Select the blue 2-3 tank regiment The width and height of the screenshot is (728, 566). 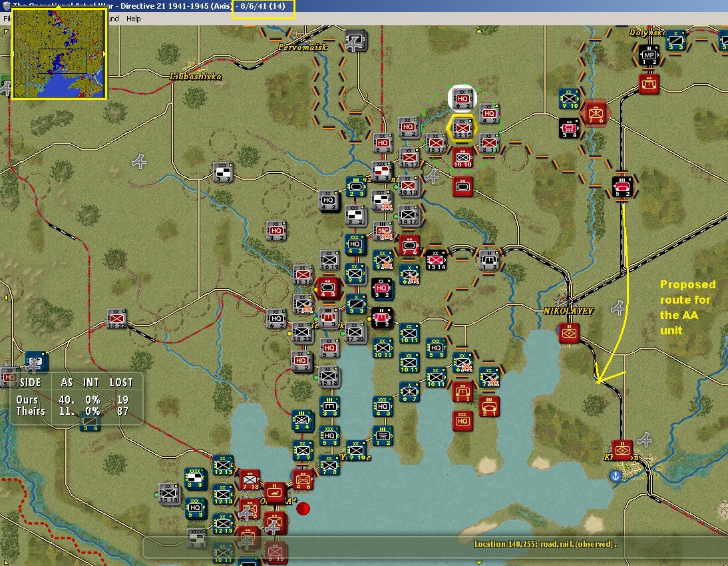point(355,187)
